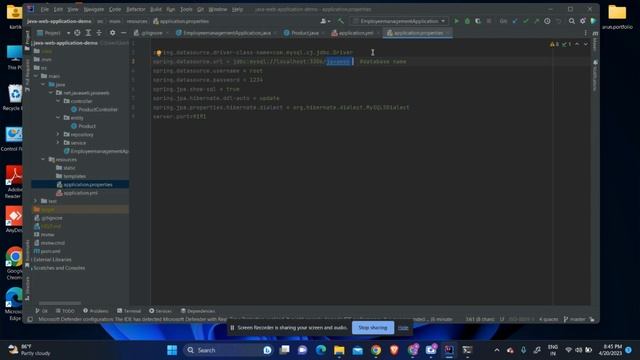
Task: Collapse the entity package
Action: [x=58, y=118]
